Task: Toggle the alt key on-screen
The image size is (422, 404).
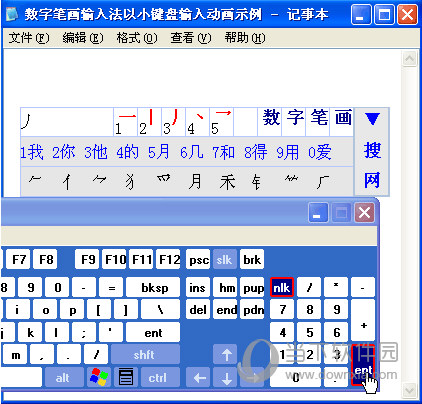Action: 63,377
